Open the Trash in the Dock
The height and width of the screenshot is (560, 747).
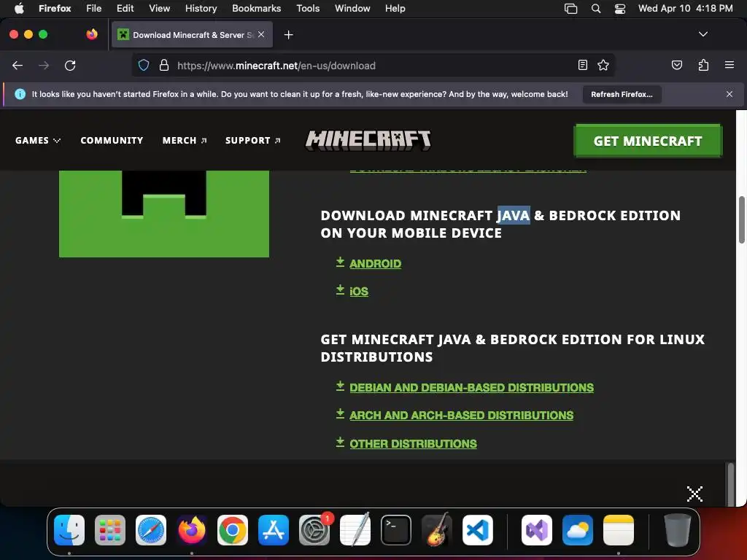click(x=678, y=530)
